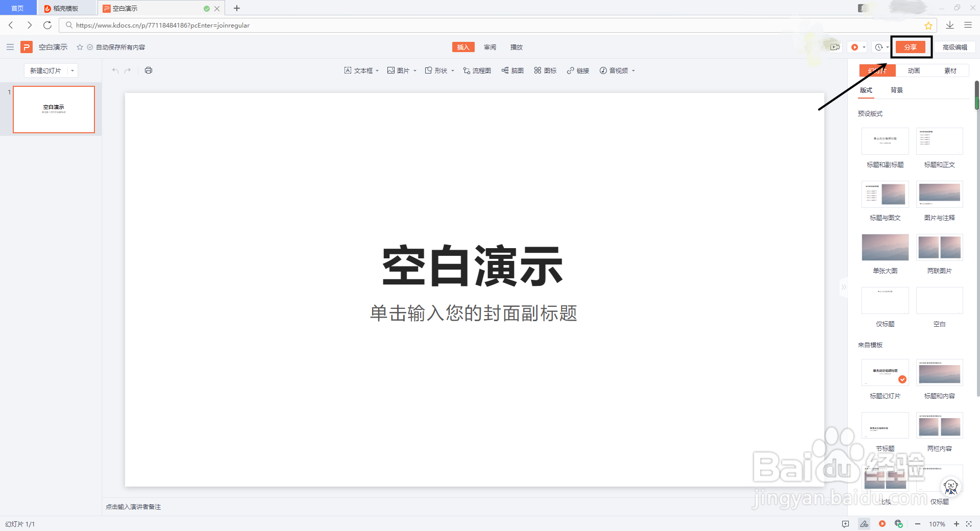Start slideshow from orange play icon at bottom
Viewport: 980px width, 531px height.
click(882, 524)
